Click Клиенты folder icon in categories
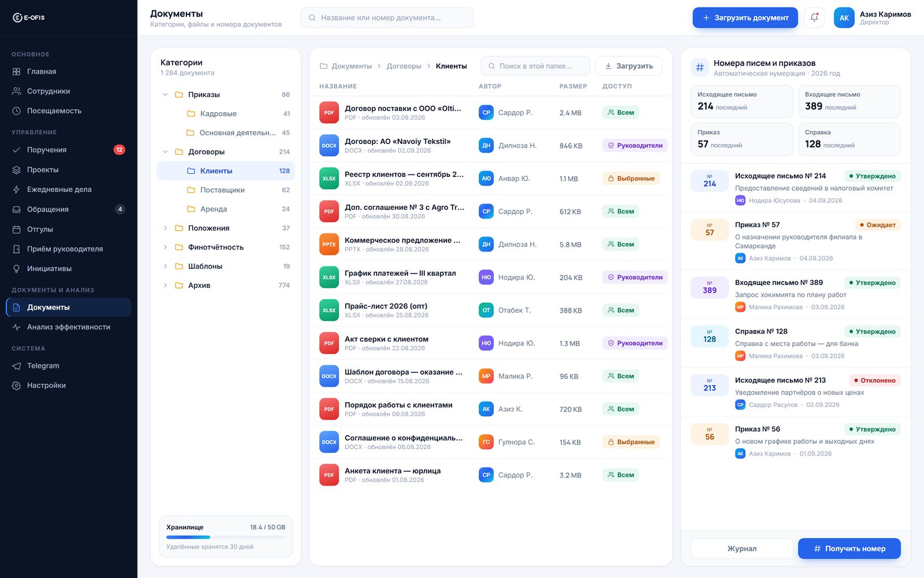The height and width of the screenshot is (578, 924). click(x=191, y=171)
